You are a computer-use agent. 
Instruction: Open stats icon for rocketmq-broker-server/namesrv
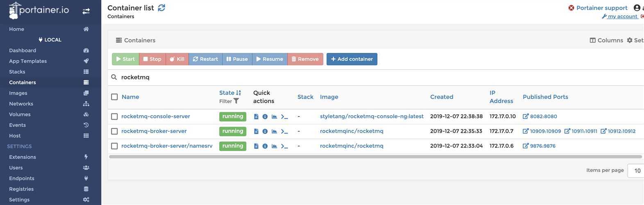click(274, 146)
